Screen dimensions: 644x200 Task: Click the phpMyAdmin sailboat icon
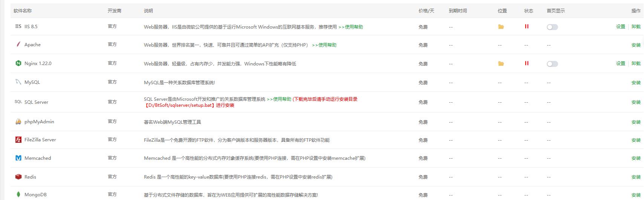pyautogui.click(x=18, y=121)
